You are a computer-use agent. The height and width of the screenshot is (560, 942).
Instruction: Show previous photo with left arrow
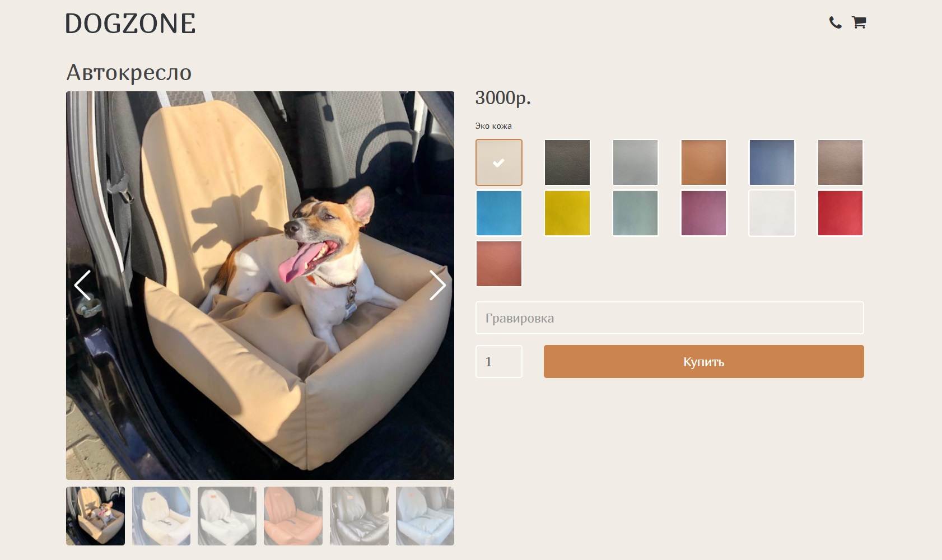(82, 285)
